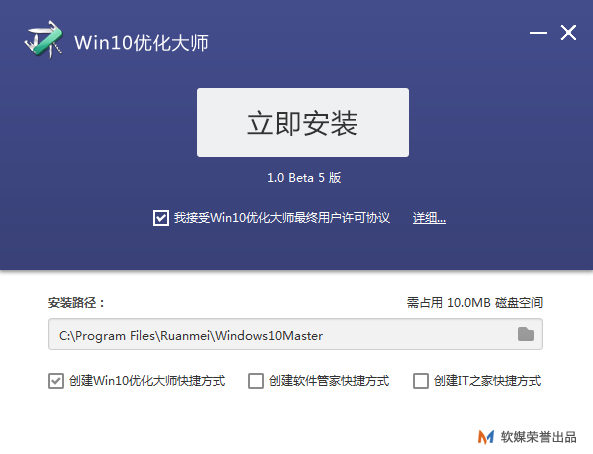This screenshot has width=593, height=454.
Task: Minimize the installer window
Action: [538, 33]
